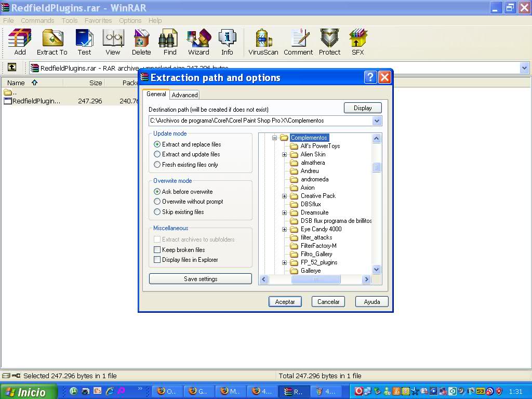Select the almathera folder icon
532x399 pixels.
pos(294,163)
